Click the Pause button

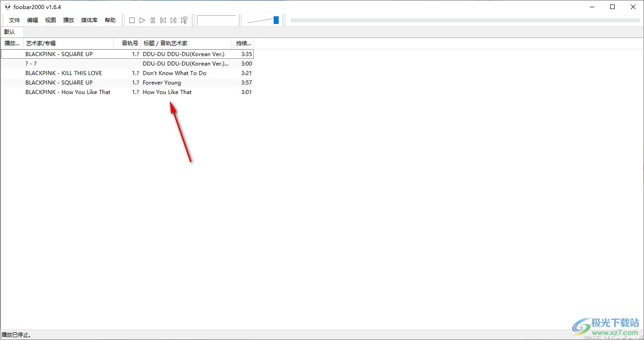(153, 20)
